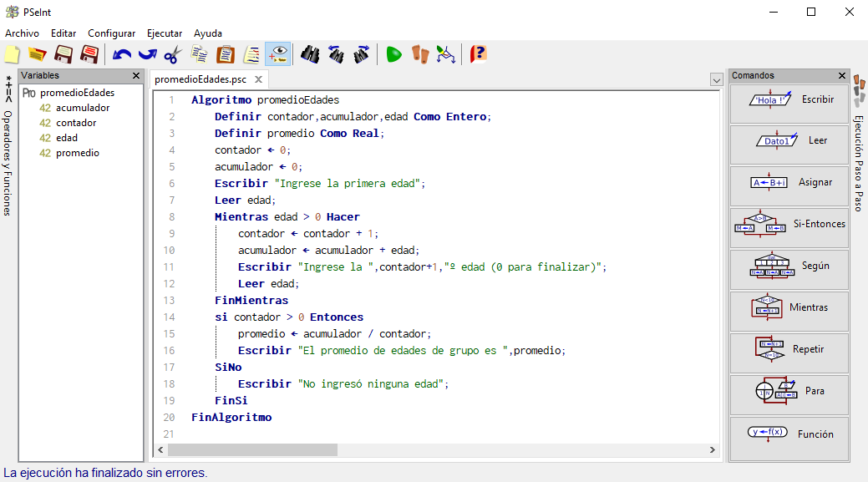Select the acumulador variable
This screenshot has height=482, width=868.
tap(83, 108)
